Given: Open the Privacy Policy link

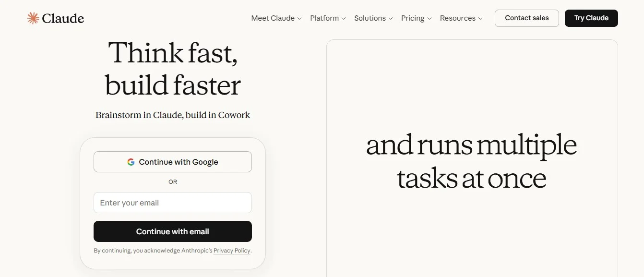Looking at the screenshot, I should tap(232, 251).
